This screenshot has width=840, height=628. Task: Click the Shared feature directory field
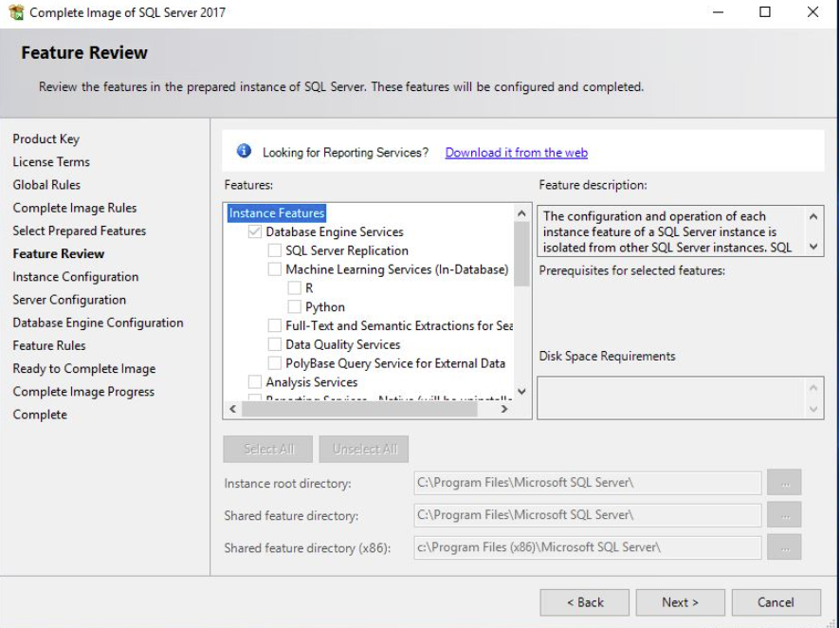(x=587, y=515)
